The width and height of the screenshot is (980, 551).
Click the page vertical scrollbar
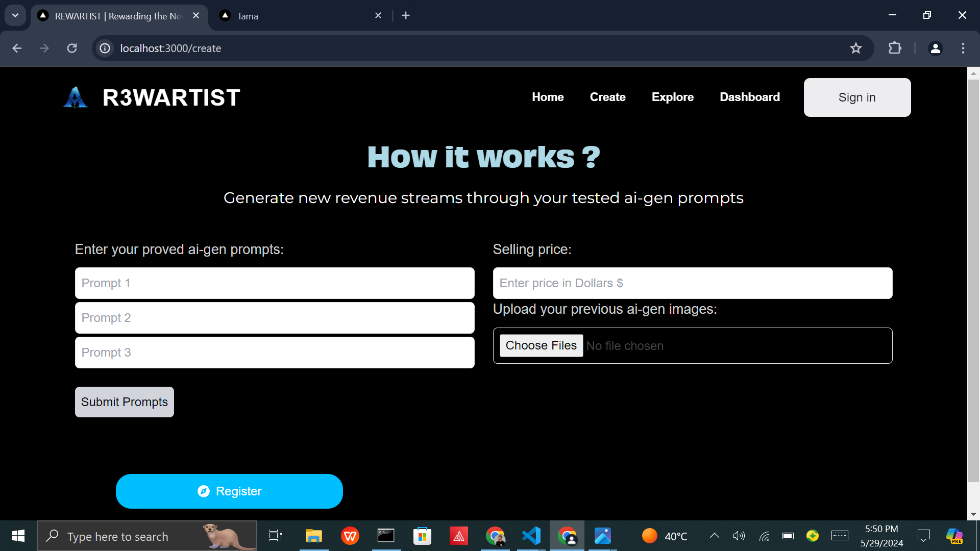tap(973, 281)
